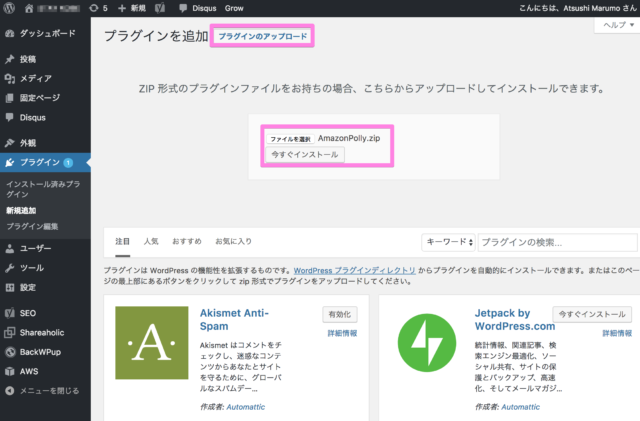Click the Jetpack plugin thumbnail
The image size is (640, 421).
pyautogui.click(x=427, y=343)
